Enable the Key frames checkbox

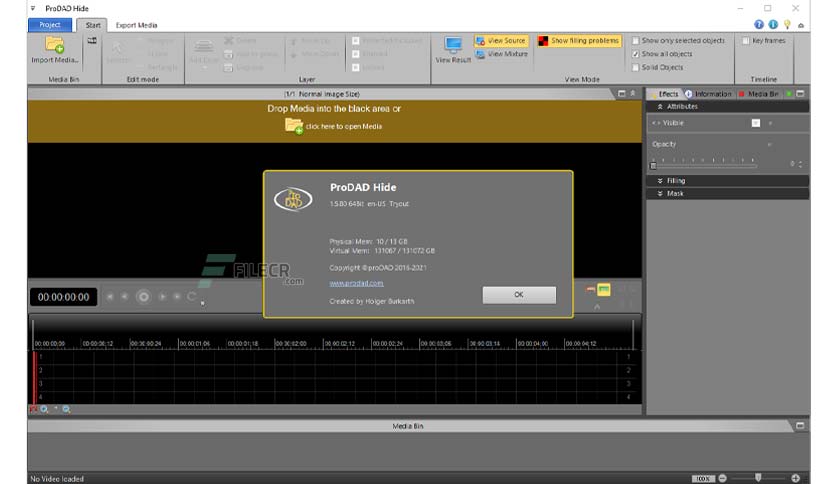(746, 41)
